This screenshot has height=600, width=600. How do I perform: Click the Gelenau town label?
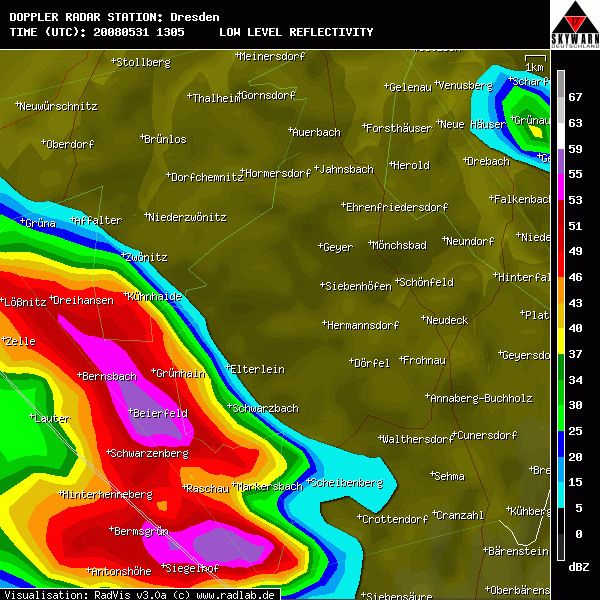click(x=408, y=87)
